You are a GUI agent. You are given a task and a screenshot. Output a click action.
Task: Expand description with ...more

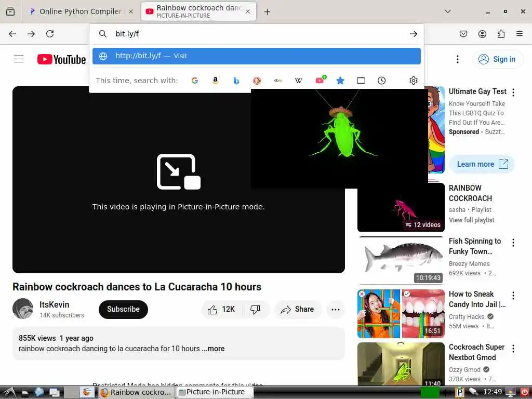[x=213, y=349]
